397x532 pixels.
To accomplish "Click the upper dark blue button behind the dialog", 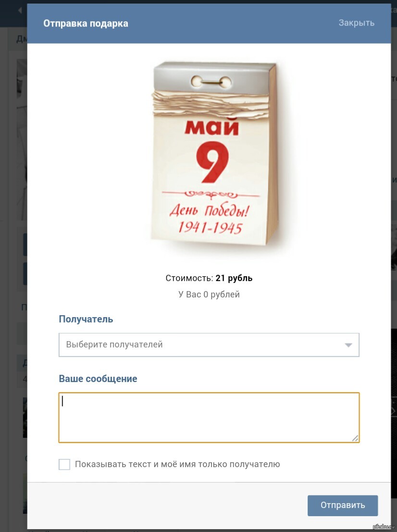I will pyautogui.click(x=25, y=244).
